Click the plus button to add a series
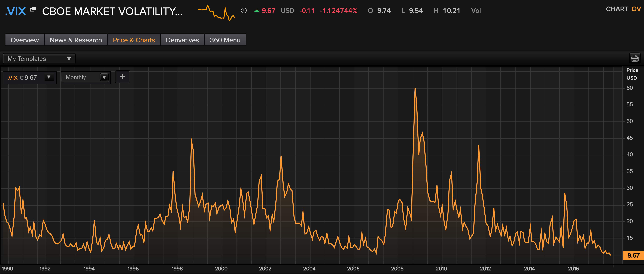644x274 pixels. (x=123, y=77)
